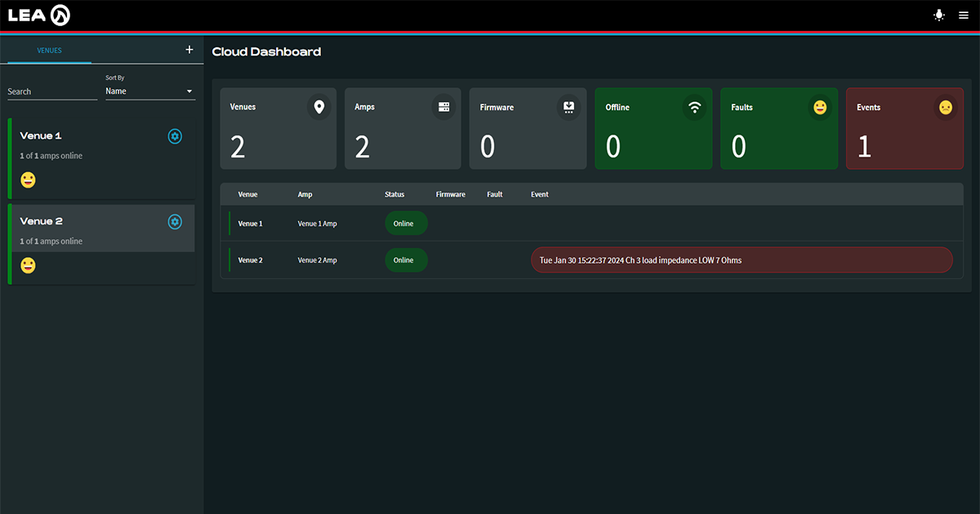Click the LEA logo in header
Image resolution: width=980 pixels, height=514 pixels.
(39, 16)
